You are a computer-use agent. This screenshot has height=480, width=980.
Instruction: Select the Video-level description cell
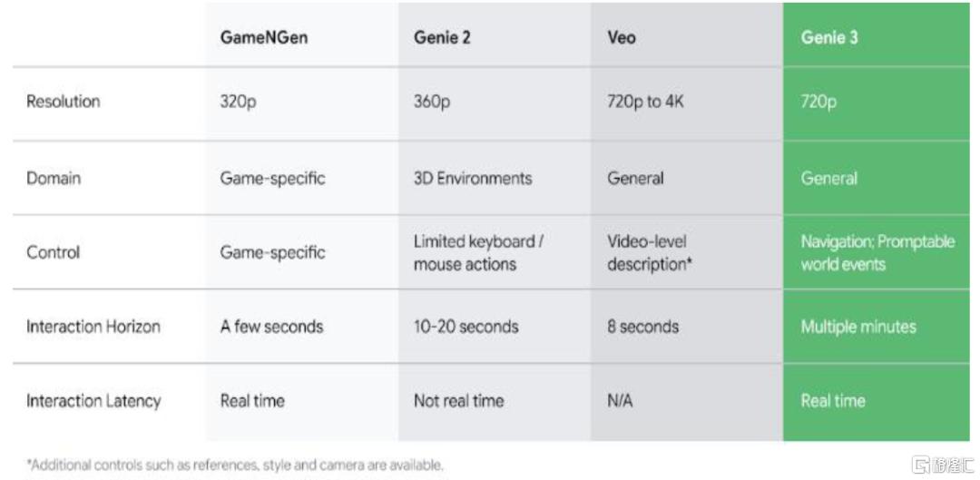coord(650,252)
